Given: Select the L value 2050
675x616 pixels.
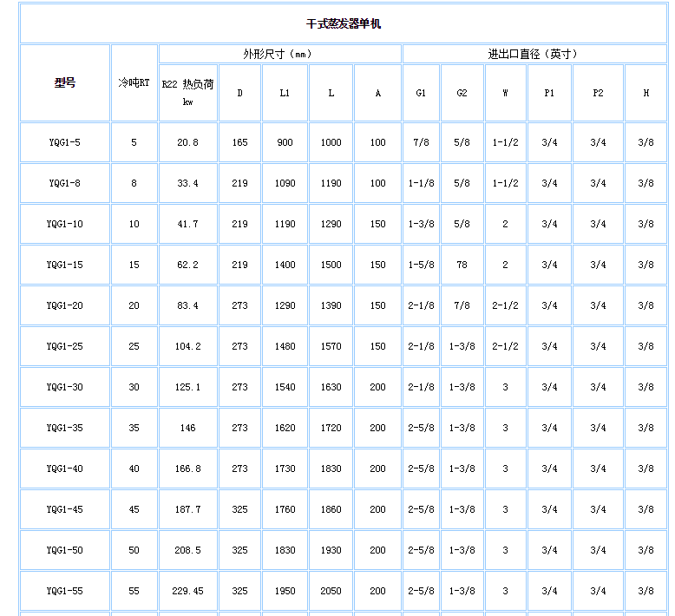Looking at the screenshot, I should pyautogui.click(x=331, y=591).
